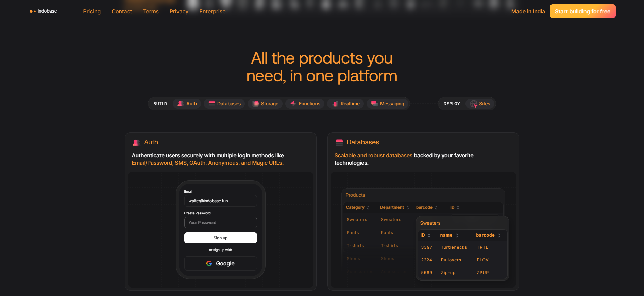Select the Messaging product tab
The width and height of the screenshot is (644, 296).
[x=388, y=104]
